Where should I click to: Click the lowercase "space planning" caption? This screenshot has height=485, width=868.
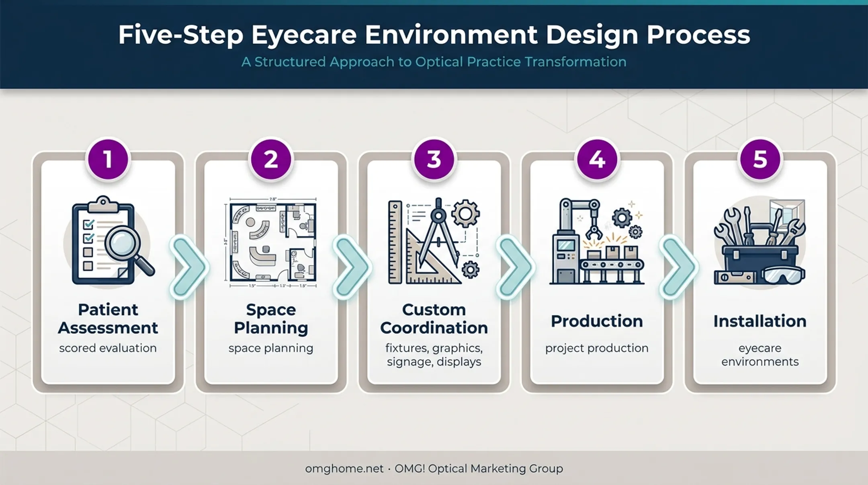(271, 348)
